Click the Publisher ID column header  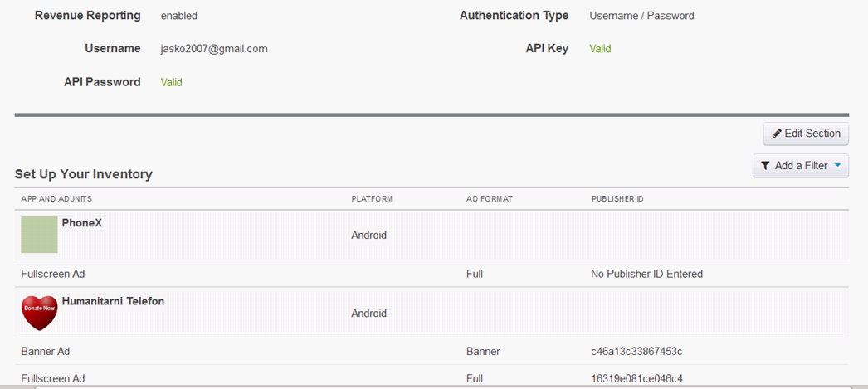click(x=617, y=199)
